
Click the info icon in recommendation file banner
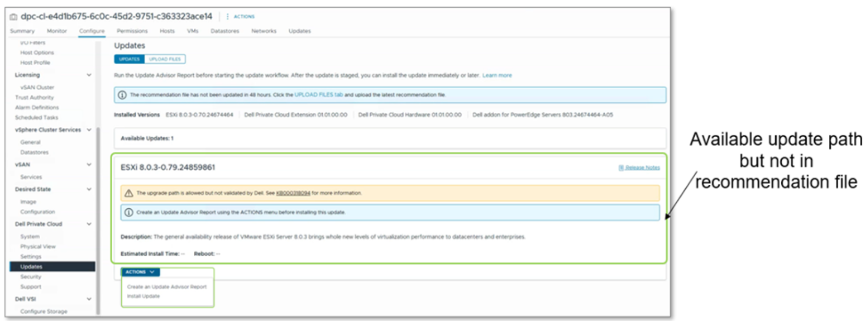122,95
